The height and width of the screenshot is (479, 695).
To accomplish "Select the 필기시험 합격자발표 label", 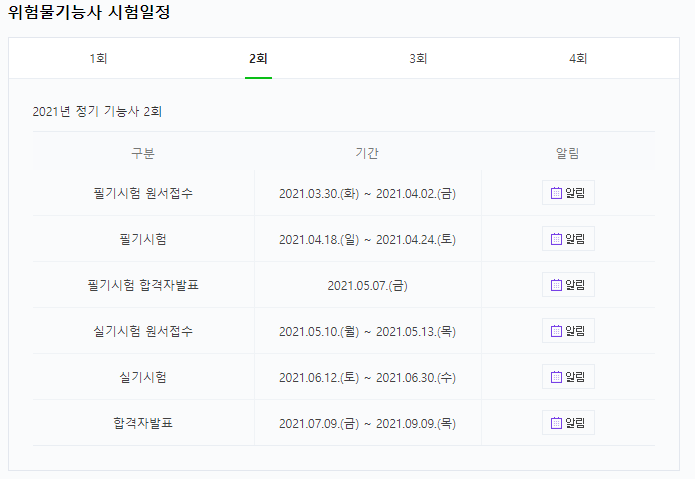I will [143, 285].
